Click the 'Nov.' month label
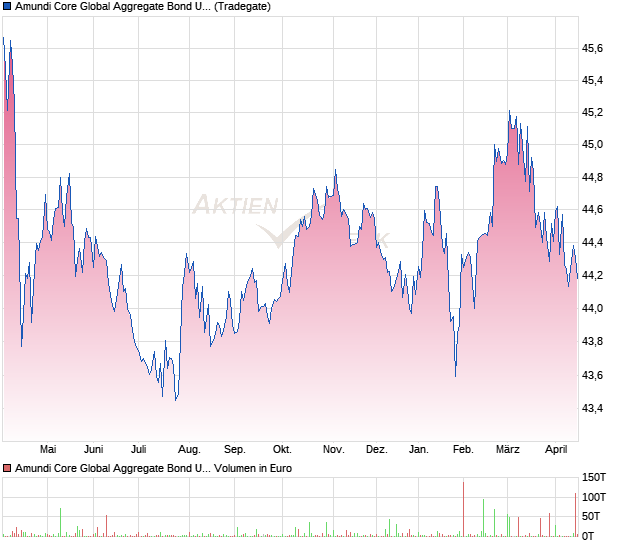The width and height of the screenshot is (620, 546). click(x=333, y=450)
